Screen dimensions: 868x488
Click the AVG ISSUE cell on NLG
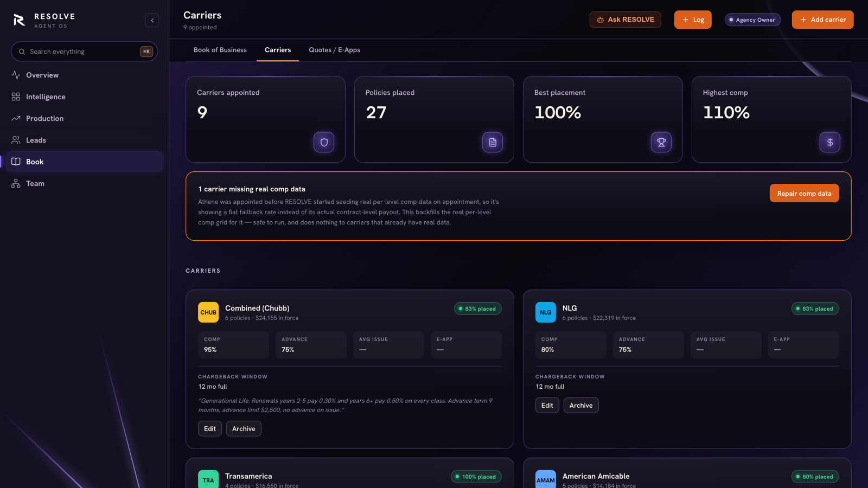point(726,345)
